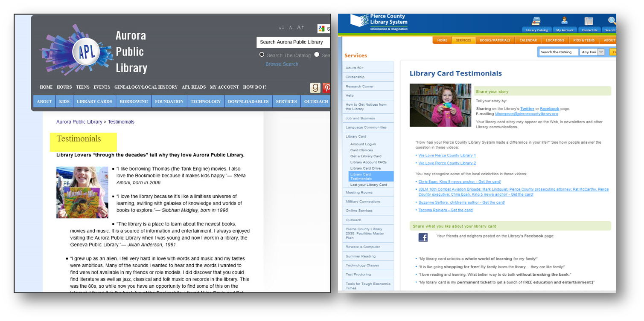
Task: Select the ABOUT tab on Aurora blue bar
Action: click(44, 101)
